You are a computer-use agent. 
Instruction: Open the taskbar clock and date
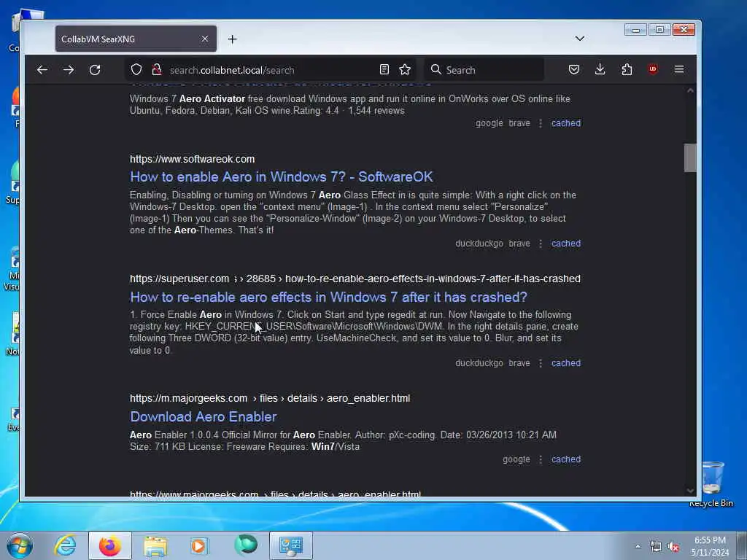(710, 546)
